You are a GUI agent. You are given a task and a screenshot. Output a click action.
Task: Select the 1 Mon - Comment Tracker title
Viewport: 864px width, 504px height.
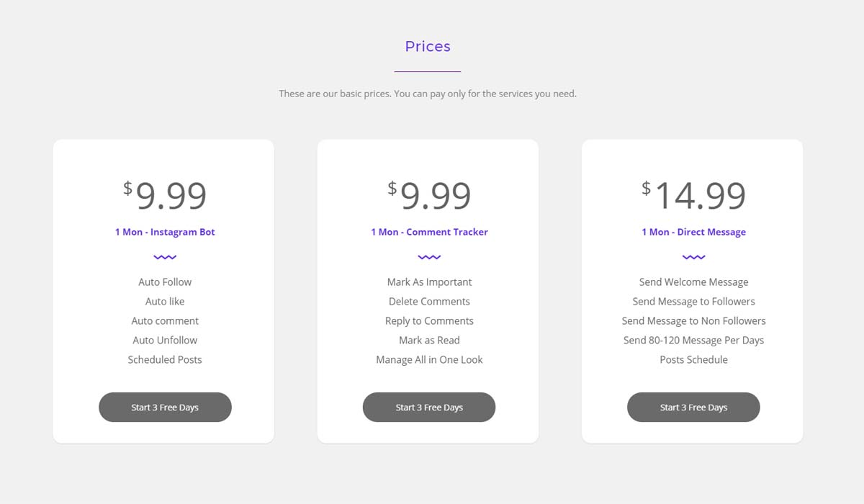(429, 232)
